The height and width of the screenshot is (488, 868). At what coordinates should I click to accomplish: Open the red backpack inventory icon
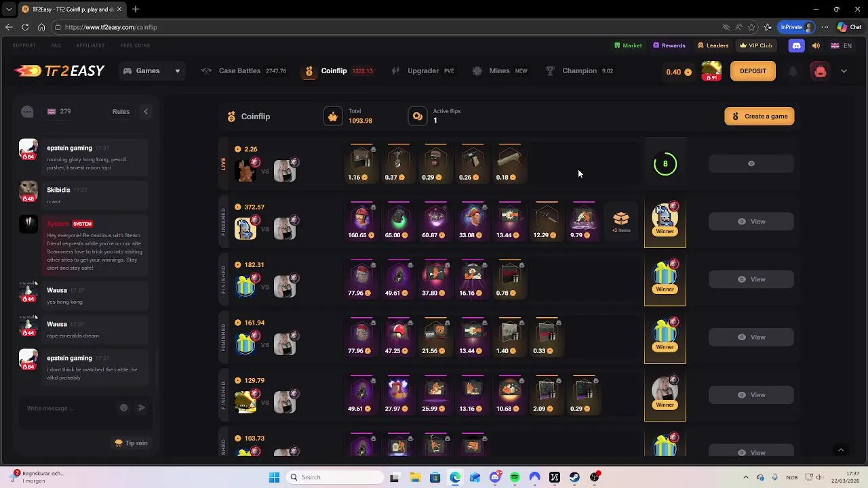[x=820, y=71]
